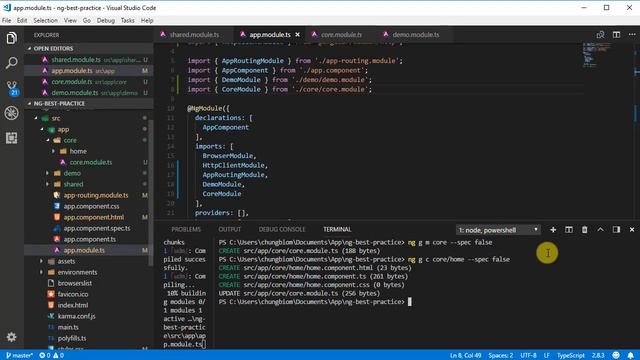
Task: Close the app.module.ts editor tab
Action: click(x=298, y=35)
